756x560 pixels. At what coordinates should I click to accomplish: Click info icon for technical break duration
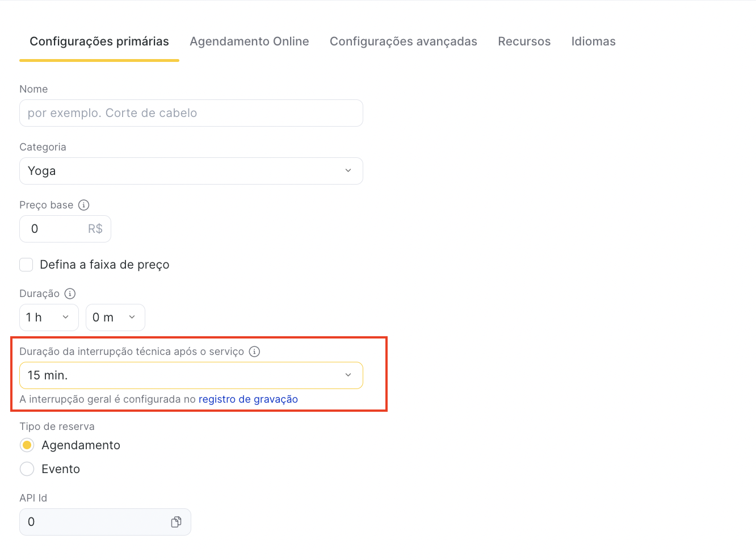tap(255, 352)
